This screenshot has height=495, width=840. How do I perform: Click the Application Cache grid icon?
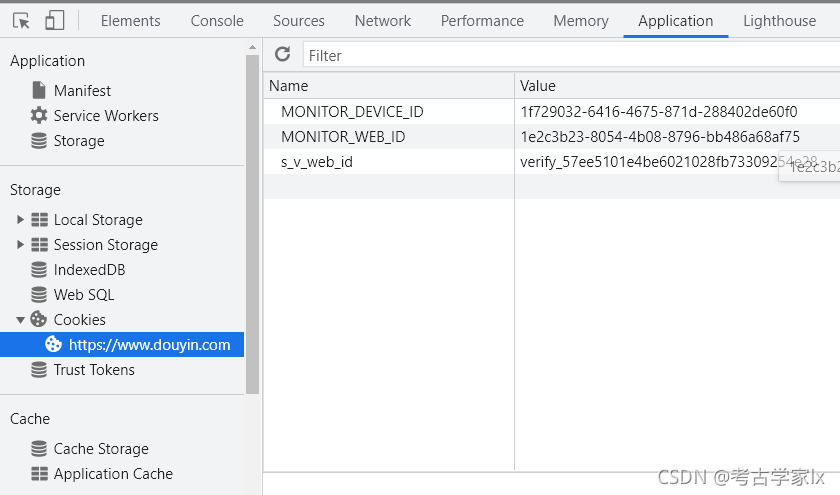click(39, 474)
